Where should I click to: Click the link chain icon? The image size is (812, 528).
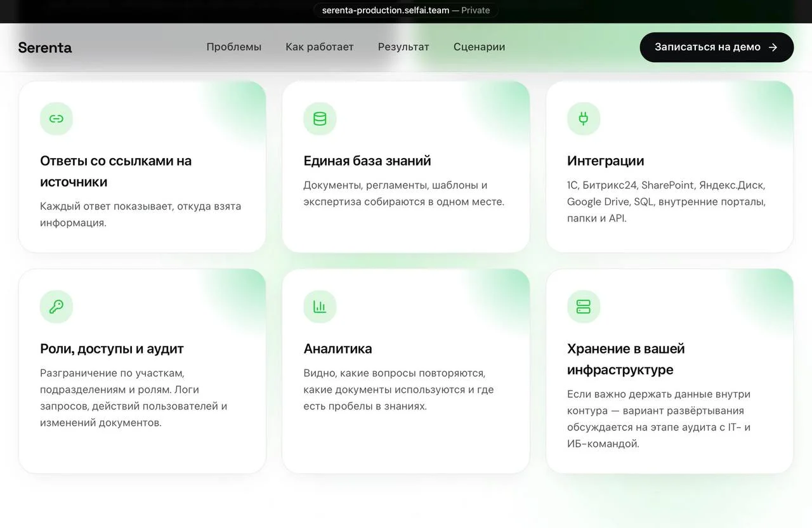pyautogui.click(x=56, y=119)
